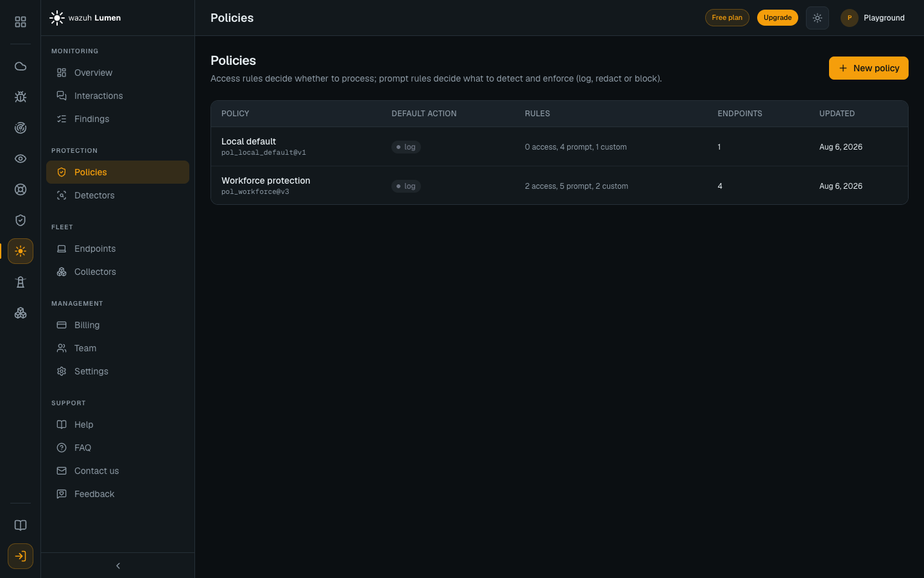Open the book documentation icon in left rail

(21, 525)
